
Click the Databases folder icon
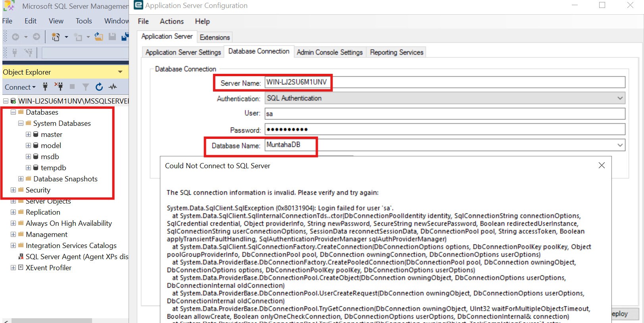(21, 112)
